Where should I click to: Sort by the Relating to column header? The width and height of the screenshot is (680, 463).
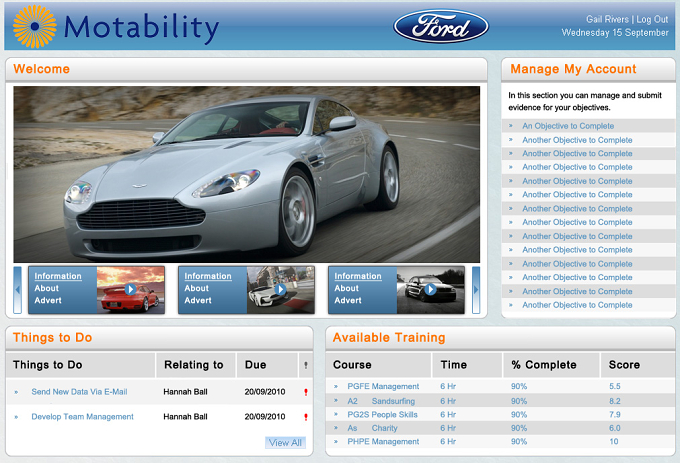pyautogui.click(x=194, y=365)
